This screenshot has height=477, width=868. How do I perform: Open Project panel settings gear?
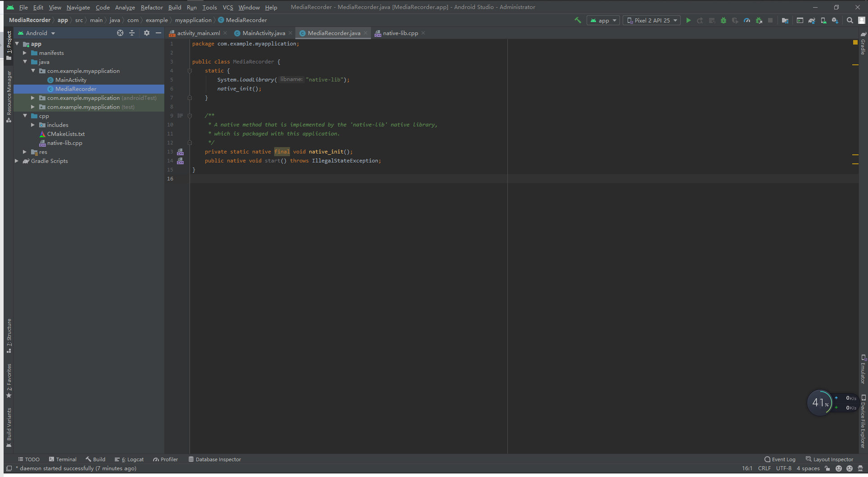pyautogui.click(x=147, y=33)
